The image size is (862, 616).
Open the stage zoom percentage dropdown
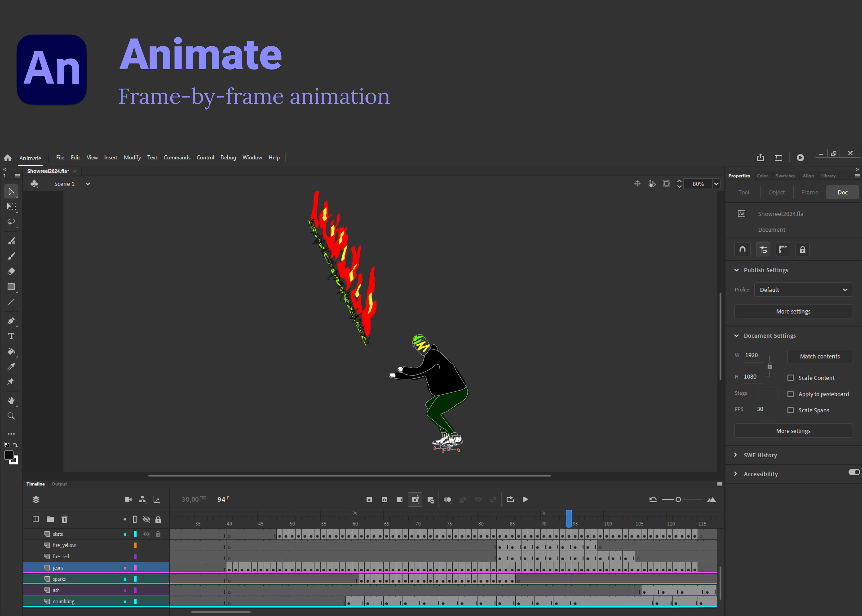coord(716,184)
